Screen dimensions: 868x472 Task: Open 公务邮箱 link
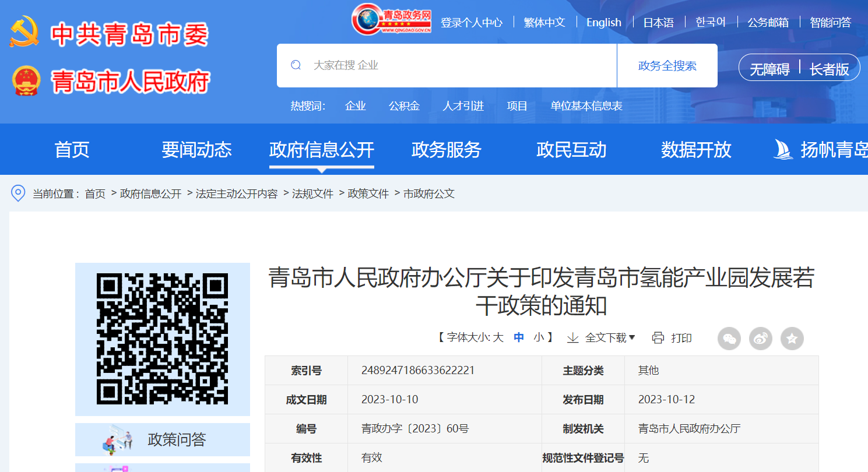768,22
